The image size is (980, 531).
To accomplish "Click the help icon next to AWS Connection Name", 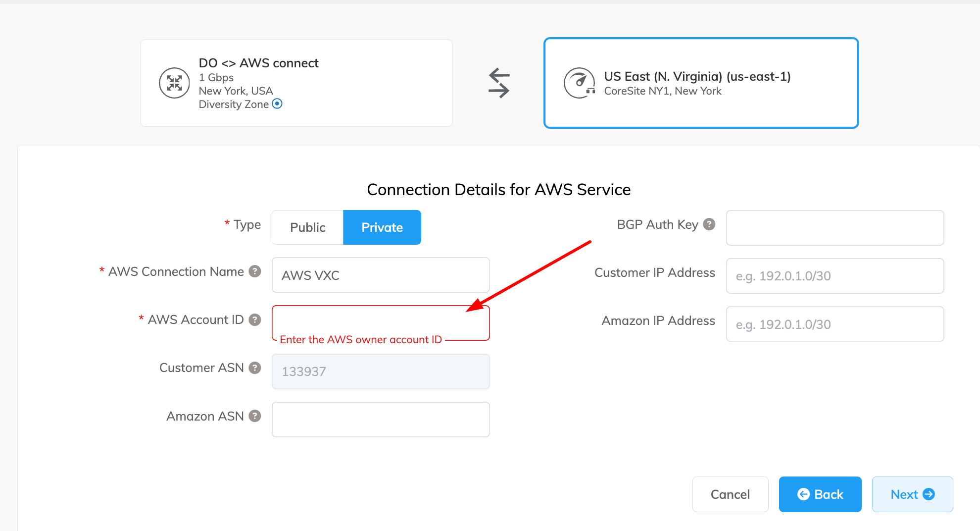I will pos(255,271).
